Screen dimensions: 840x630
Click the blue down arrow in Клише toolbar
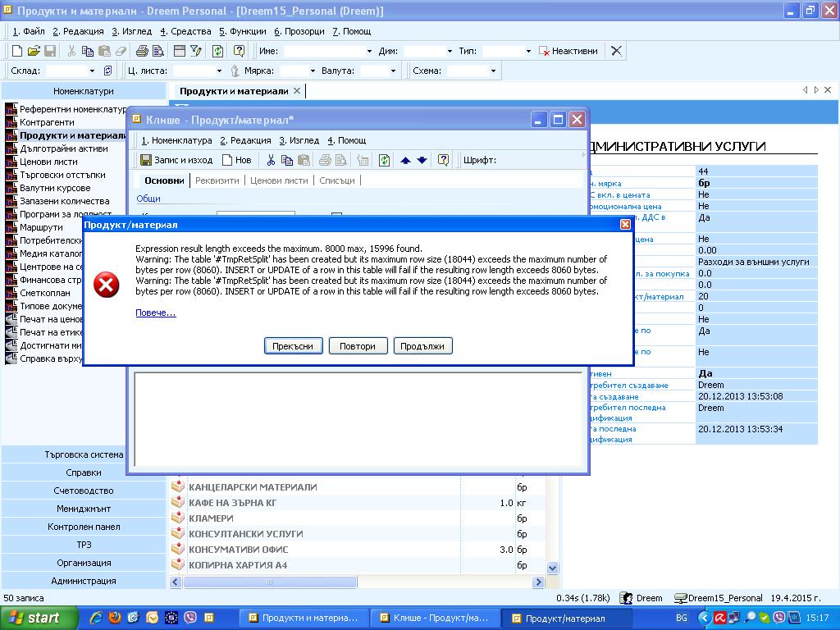pos(422,160)
